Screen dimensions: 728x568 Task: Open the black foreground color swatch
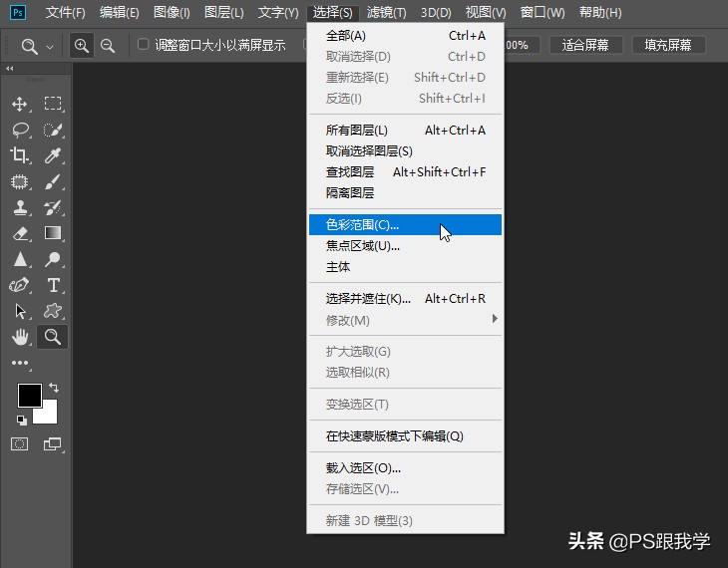coord(30,395)
